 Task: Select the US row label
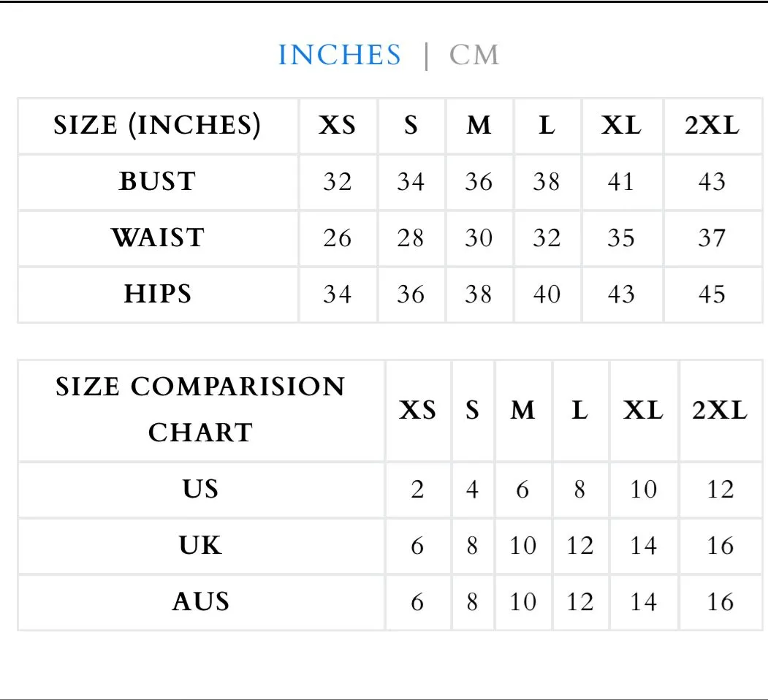click(x=200, y=489)
